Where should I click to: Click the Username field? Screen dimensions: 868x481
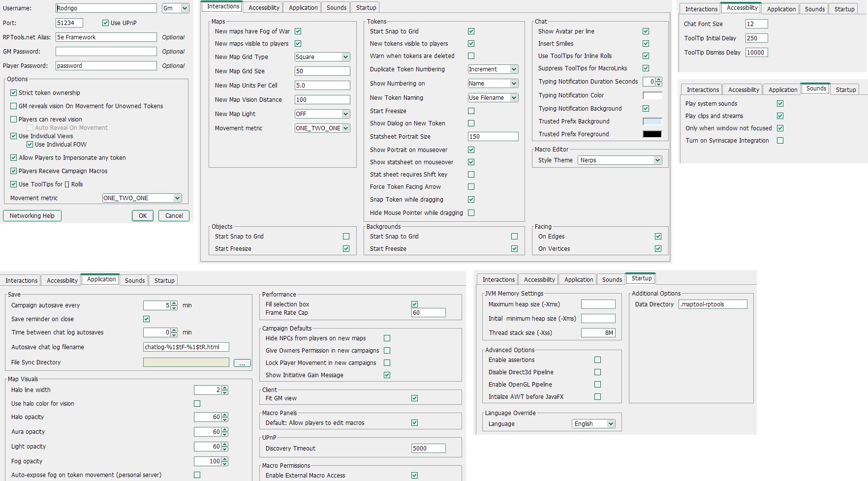(x=106, y=8)
